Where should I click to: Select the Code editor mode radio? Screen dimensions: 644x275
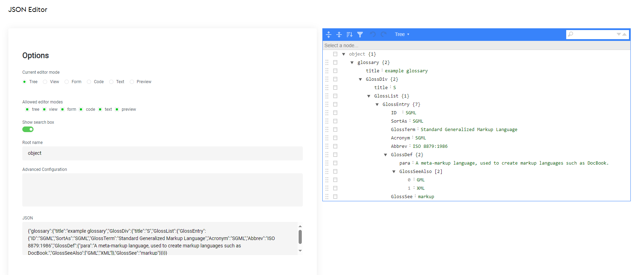[89, 82]
